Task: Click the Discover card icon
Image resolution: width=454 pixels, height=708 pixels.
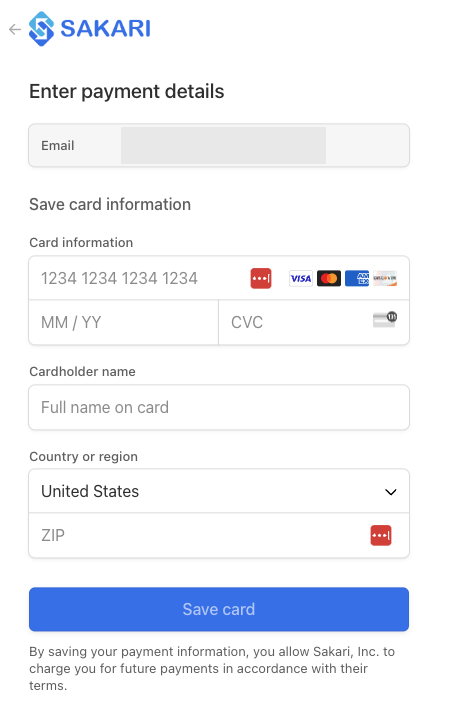Action: (x=385, y=279)
